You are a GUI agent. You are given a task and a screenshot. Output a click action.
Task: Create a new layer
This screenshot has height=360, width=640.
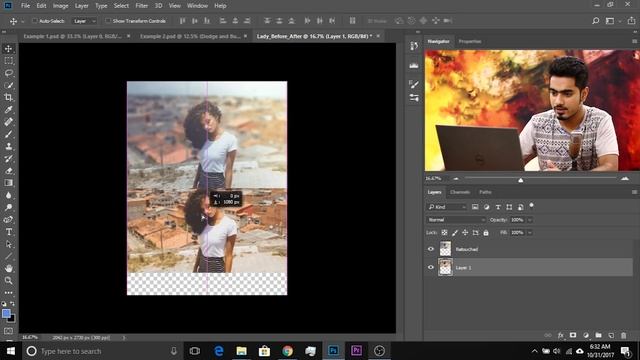(611, 335)
